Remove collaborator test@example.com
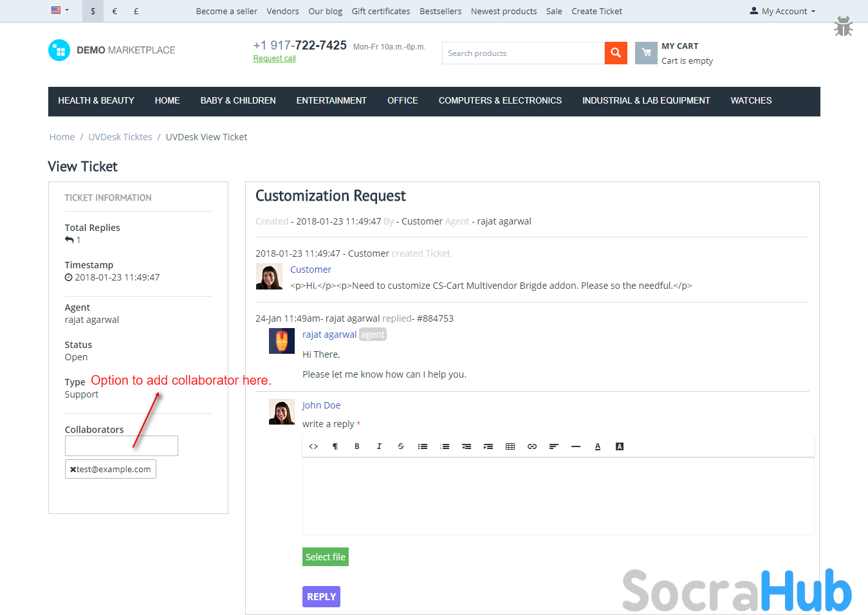This screenshot has width=868, height=615. tap(73, 470)
